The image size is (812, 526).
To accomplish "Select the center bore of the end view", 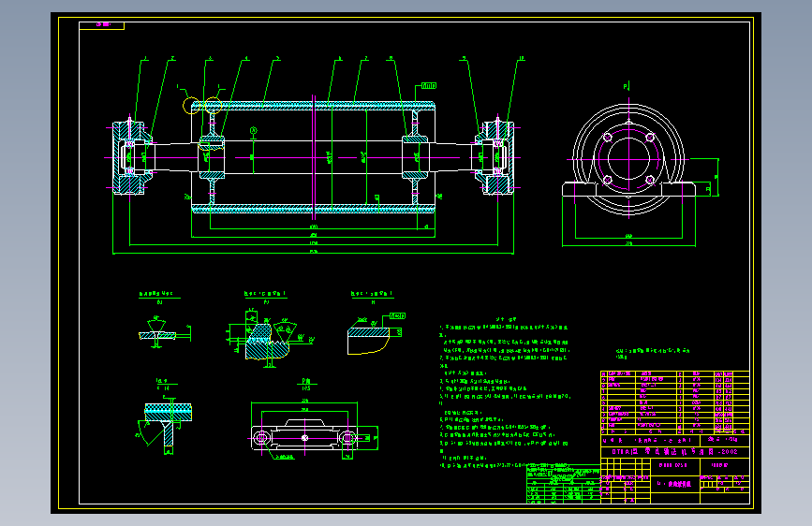I will pyautogui.click(x=628, y=158).
